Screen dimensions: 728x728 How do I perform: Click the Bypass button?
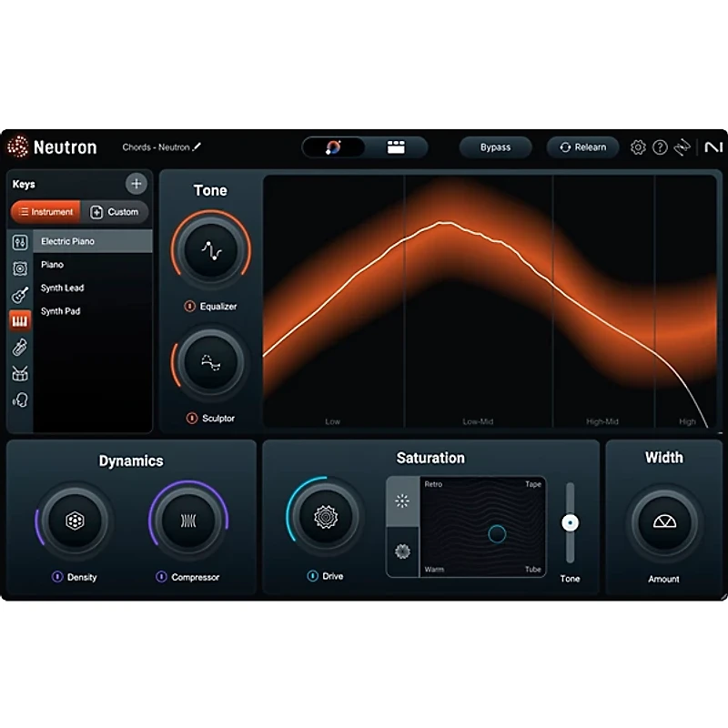[x=495, y=147]
